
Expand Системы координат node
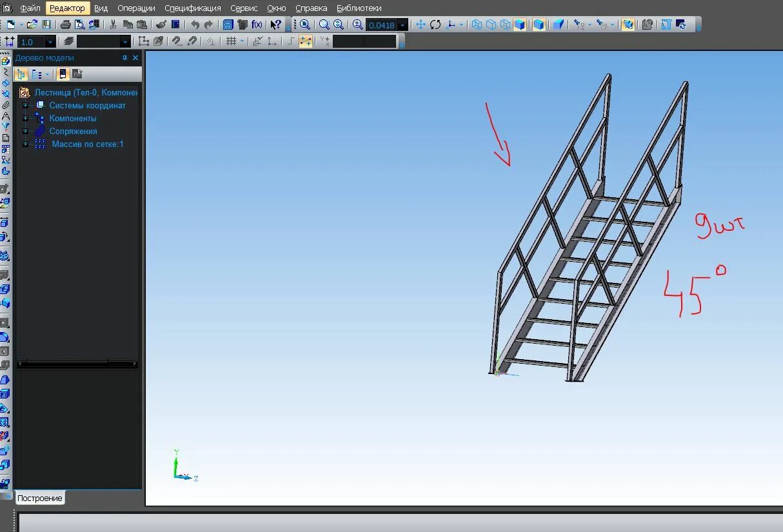[x=25, y=105]
